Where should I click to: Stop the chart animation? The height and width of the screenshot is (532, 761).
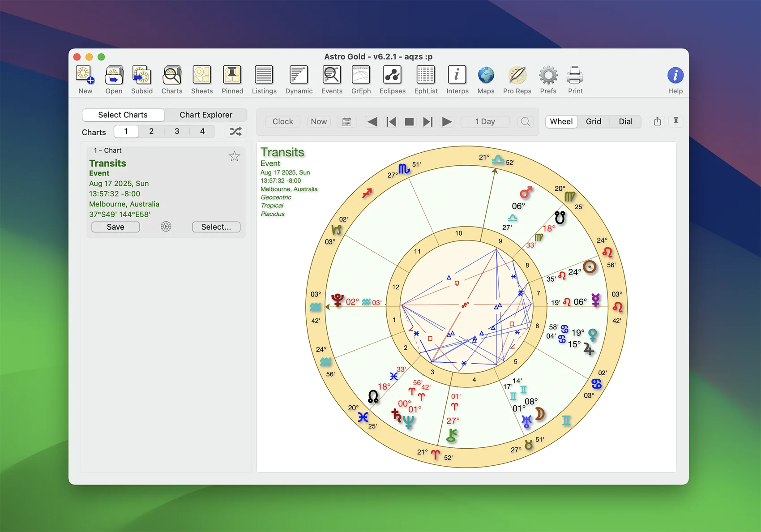coord(409,122)
